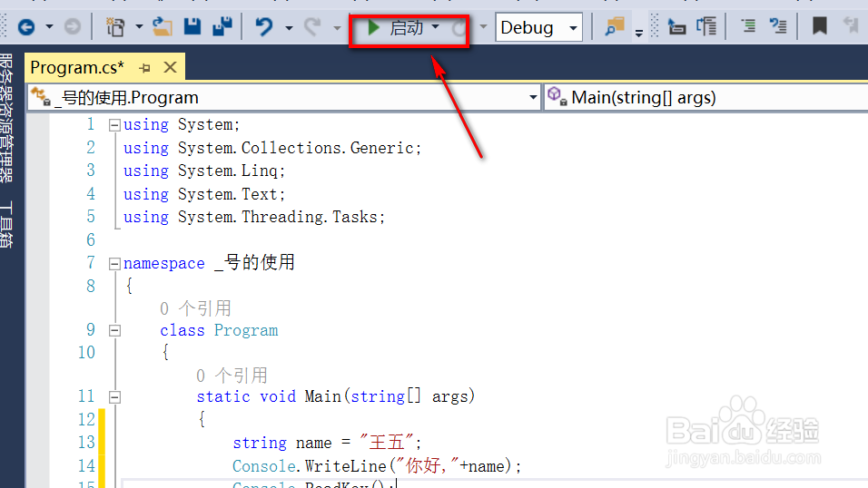Screen dimensions: 868x488
Task: Click the first indent-style icon after Find
Action: 676,26
